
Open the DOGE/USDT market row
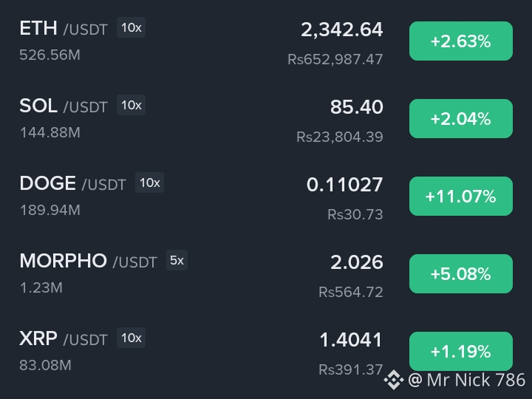coord(266,197)
